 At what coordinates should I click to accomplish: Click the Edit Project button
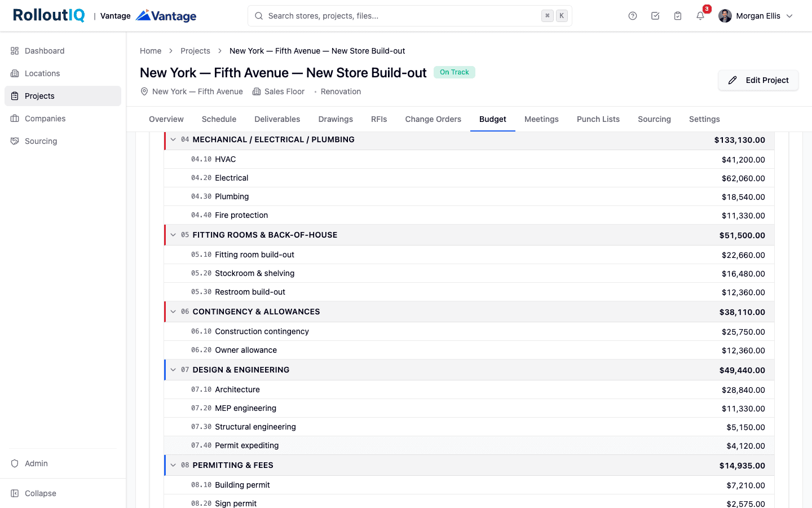point(758,80)
